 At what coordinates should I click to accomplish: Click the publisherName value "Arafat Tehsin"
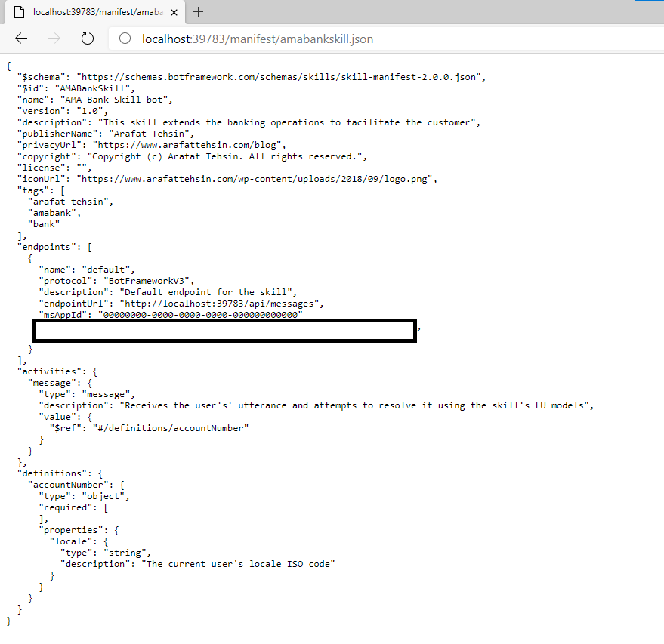(149, 134)
